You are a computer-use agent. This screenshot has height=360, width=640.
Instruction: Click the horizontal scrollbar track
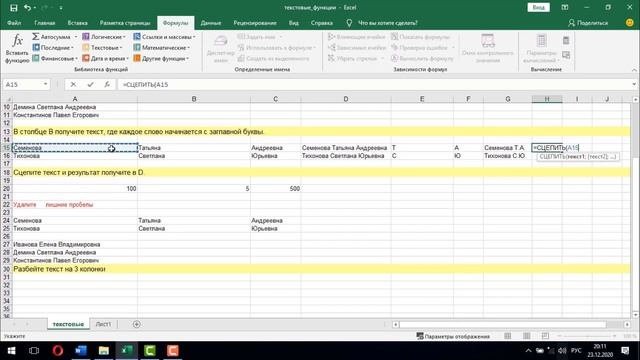coord(511,324)
